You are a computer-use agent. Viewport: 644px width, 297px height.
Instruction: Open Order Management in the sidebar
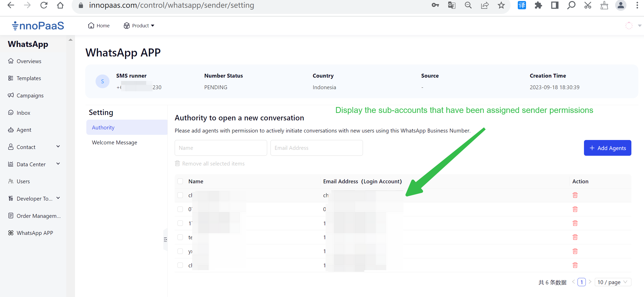(34, 216)
